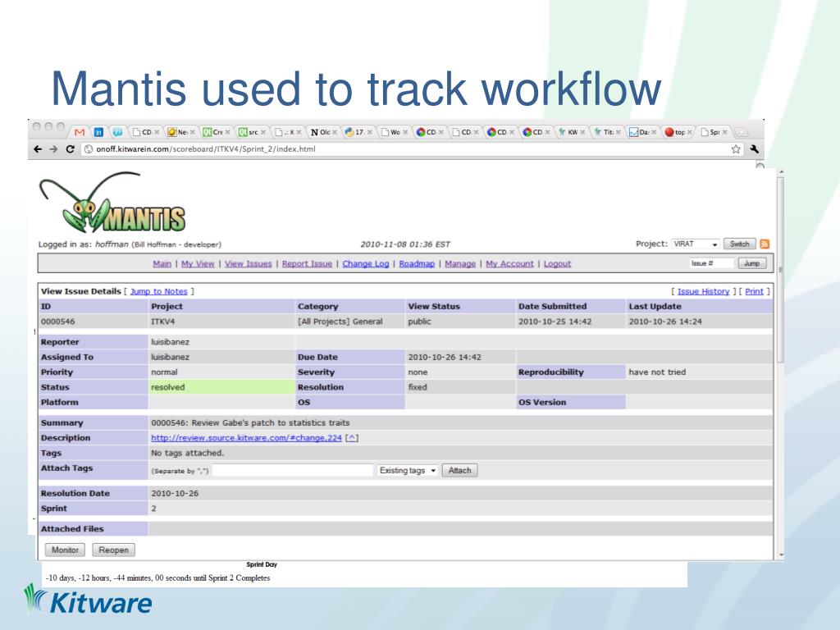Click the Attach Tags text field

pyautogui.click(x=293, y=470)
